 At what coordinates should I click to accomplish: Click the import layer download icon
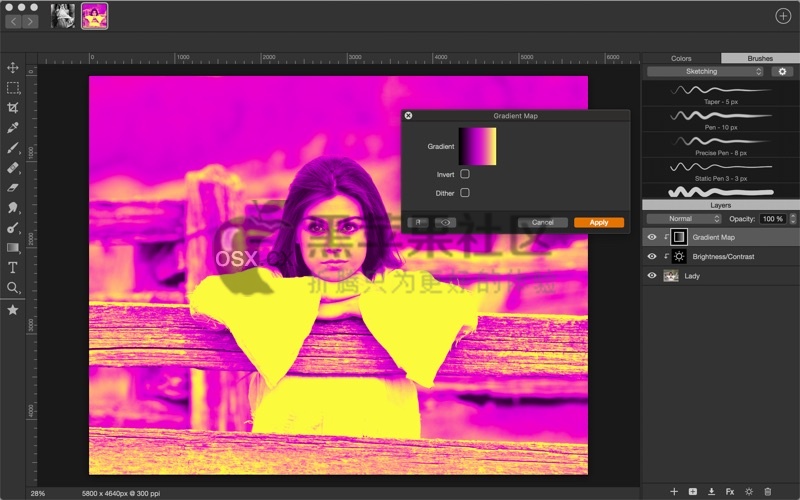711,491
